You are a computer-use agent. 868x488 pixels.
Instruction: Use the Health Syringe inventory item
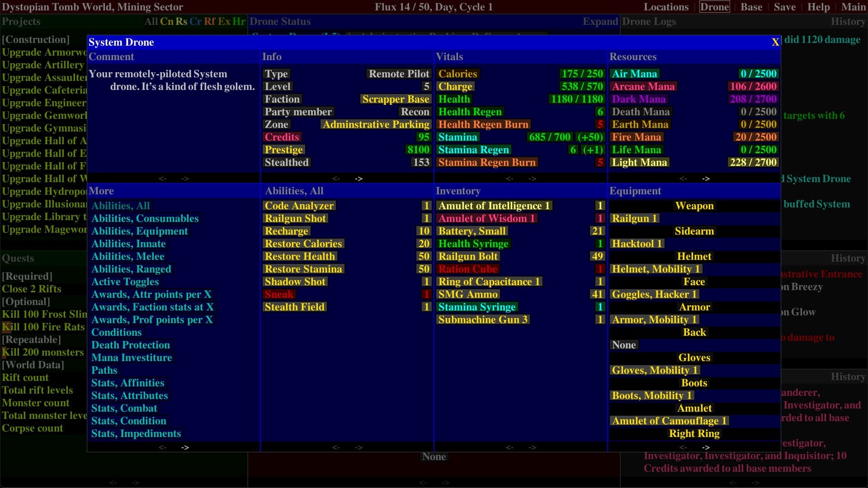tap(473, 244)
